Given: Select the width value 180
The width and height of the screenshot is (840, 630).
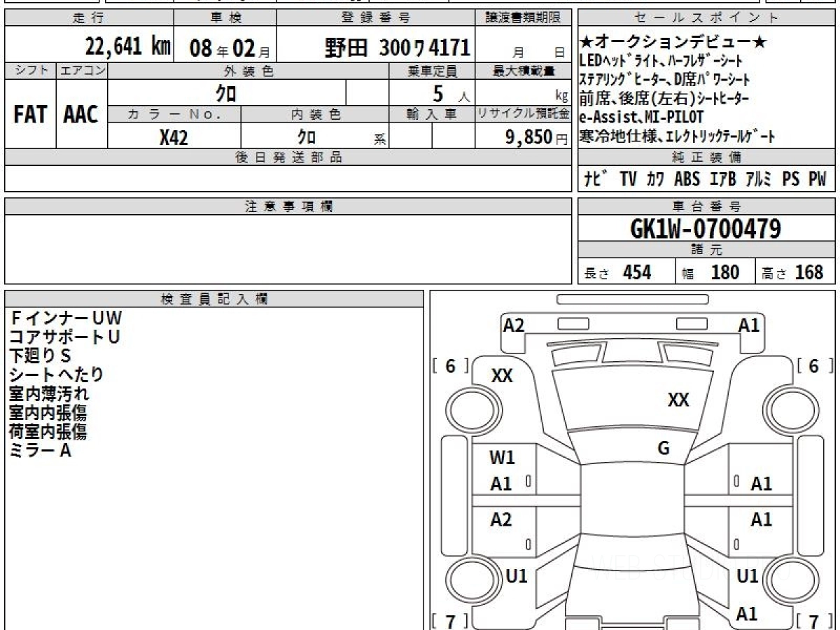Looking at the screenshot, I should pos(725,272).
